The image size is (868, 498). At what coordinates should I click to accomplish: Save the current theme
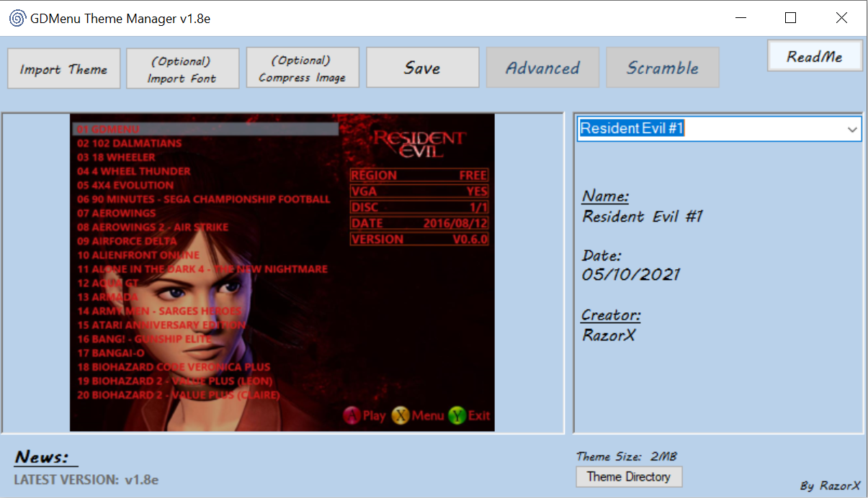[423, 68]
